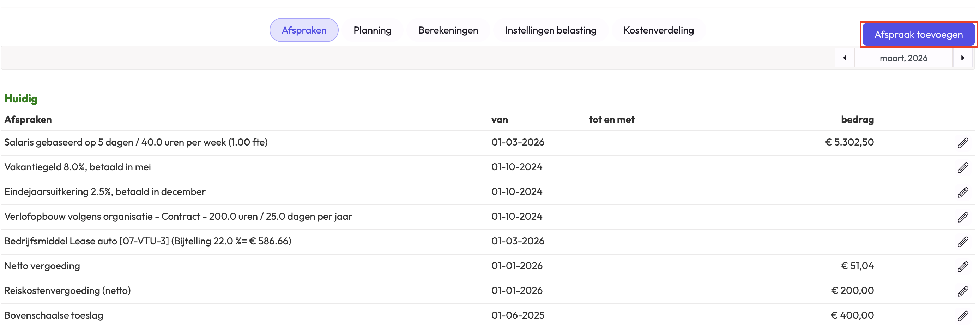The height and width of the screenshot is (332, 980).
Task: Click the Afspraak toevoegen button
Action: [x=918, y=35]
